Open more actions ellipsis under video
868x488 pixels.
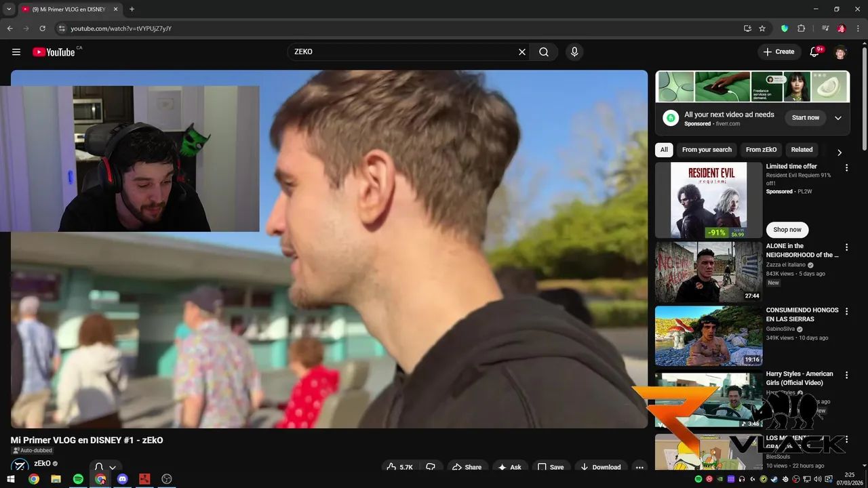tap(639, 467)
